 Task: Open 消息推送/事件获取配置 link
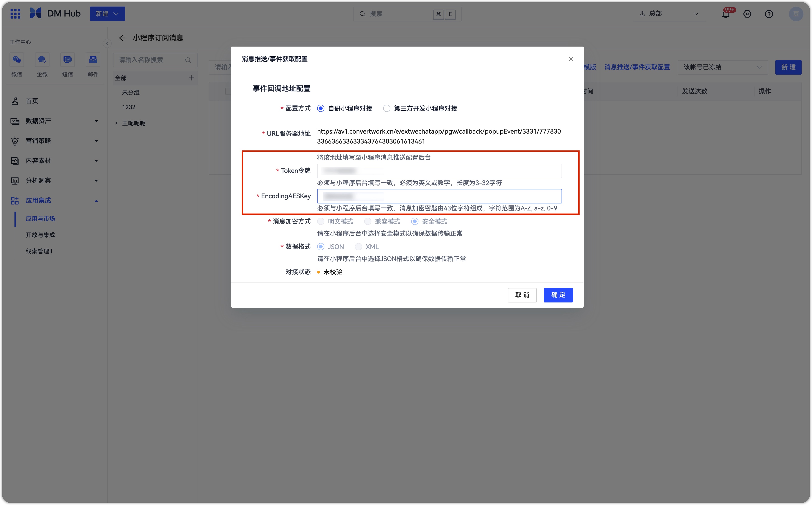click(637, 67)
